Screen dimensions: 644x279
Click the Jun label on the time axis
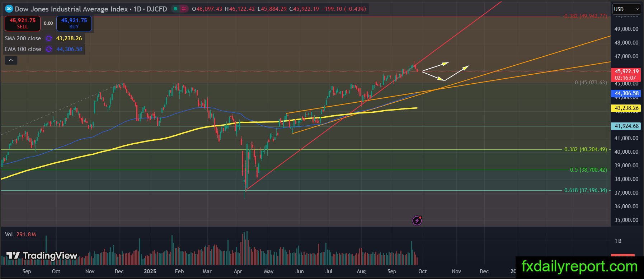coord(299,271)
